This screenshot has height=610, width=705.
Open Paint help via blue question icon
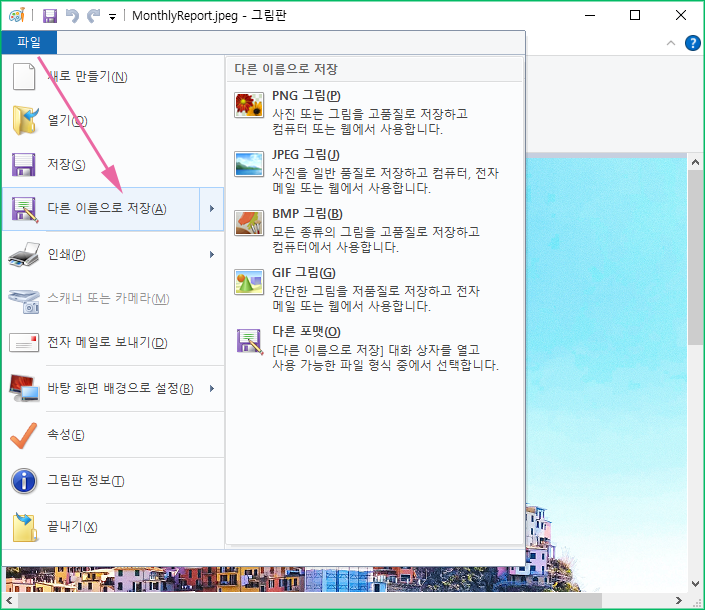(x=692, y=43)
